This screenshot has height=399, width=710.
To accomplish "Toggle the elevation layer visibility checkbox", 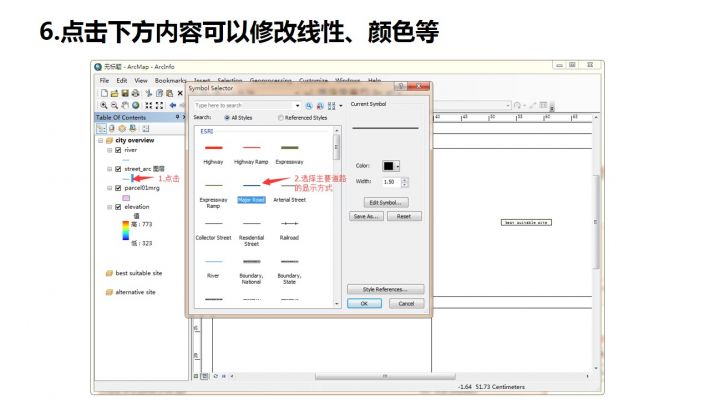I will pyautogui.click(x=118, y=207).
